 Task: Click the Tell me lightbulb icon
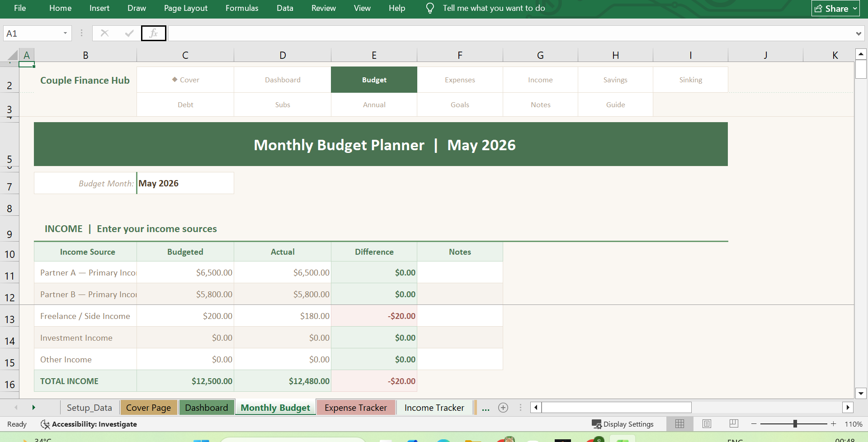(430, 8)
